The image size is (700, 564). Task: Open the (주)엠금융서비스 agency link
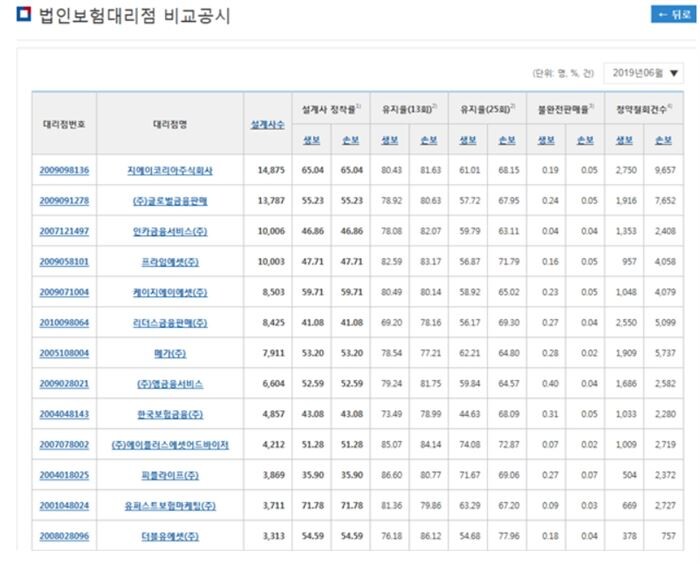[x=170, y=384]
